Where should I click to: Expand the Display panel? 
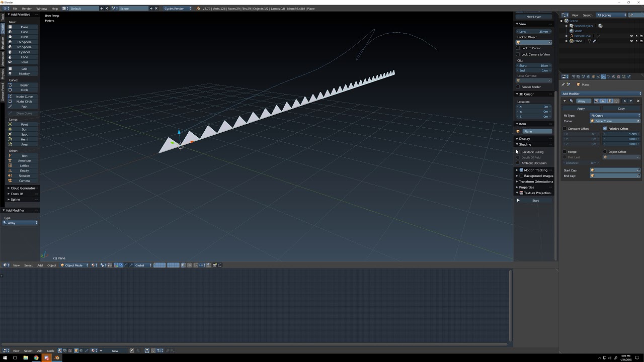(x=524, y=139)
